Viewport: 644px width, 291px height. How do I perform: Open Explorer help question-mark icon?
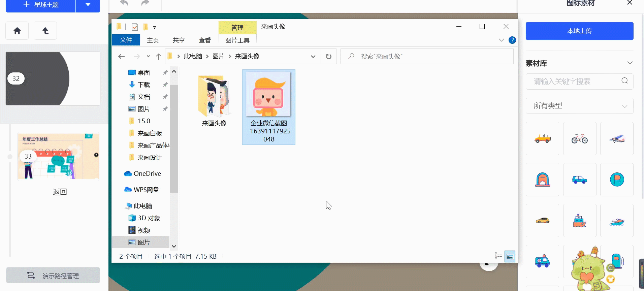512,40
